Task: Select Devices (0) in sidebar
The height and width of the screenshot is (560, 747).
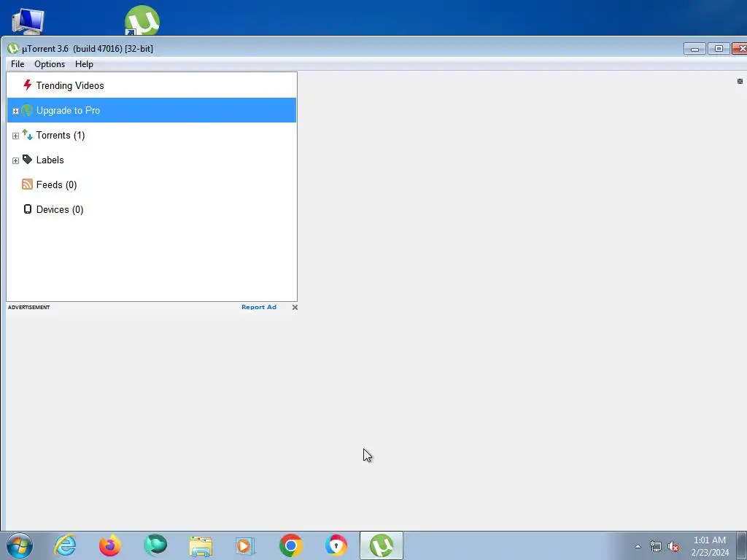Action: pos(60,209)
